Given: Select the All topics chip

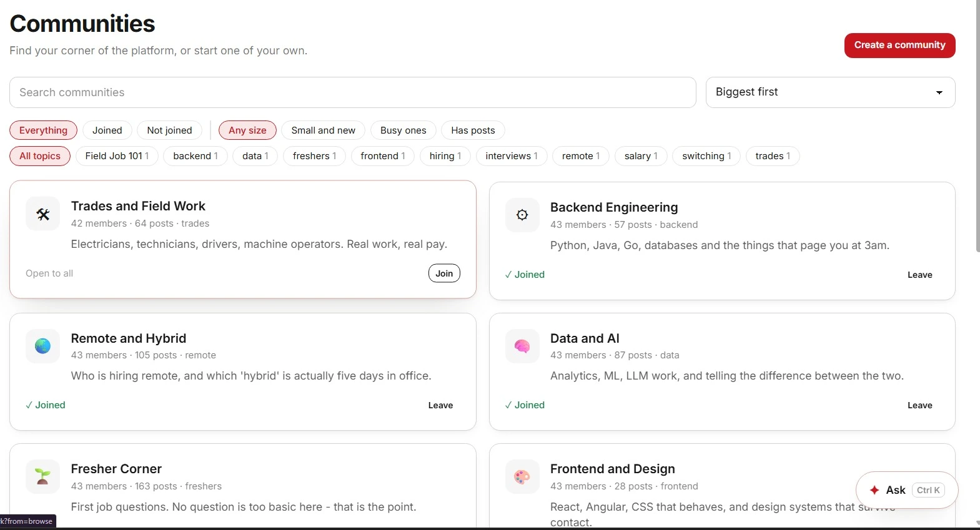Looking at the screenshot, I should point(40,156).
